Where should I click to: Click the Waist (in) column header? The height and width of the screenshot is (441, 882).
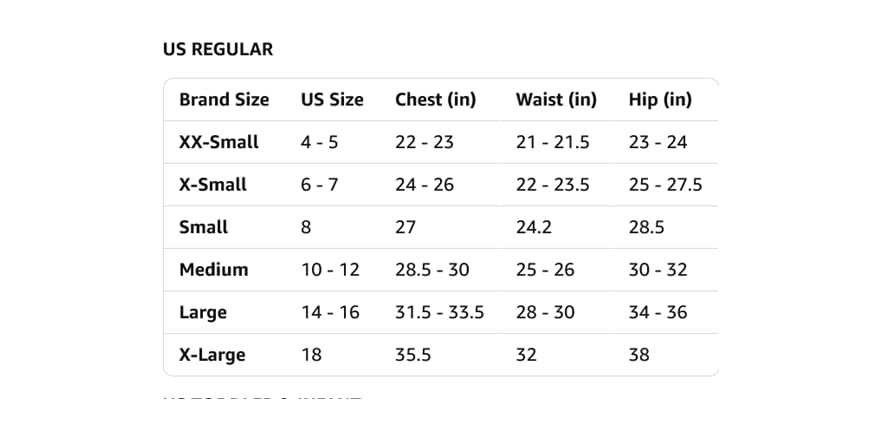click(556, 100)
